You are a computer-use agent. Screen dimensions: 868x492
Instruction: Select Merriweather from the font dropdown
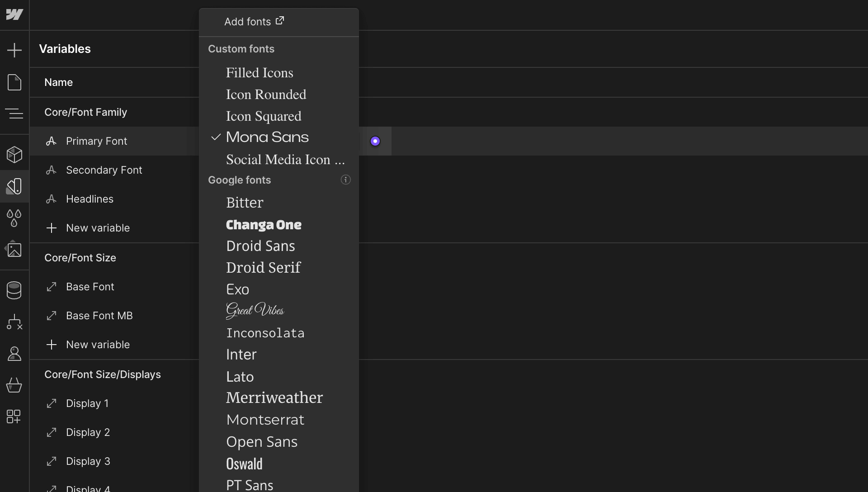click(274, 397)
